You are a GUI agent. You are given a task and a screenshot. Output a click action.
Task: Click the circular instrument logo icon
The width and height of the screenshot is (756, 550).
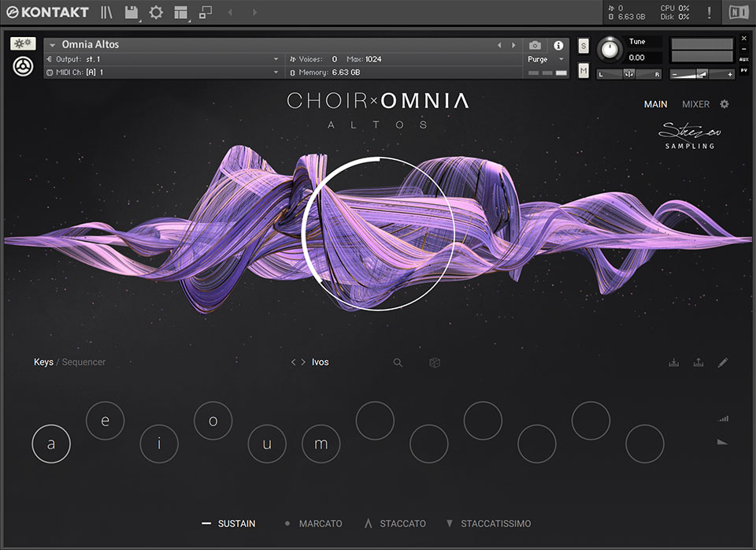click(23, 66)
